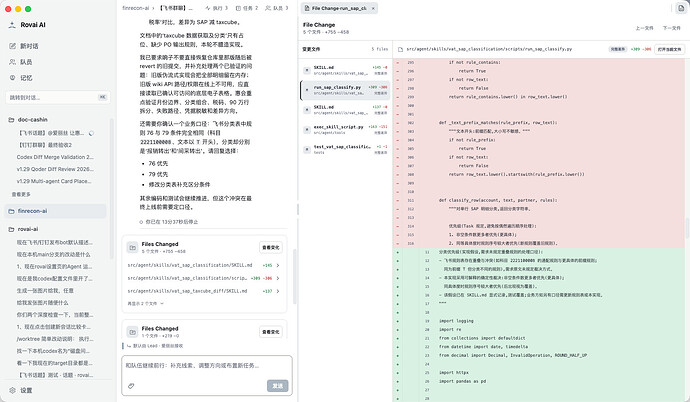This screenshot has width=690, height=402.
Task: Click 默认由 Lead 接收 recipient line
Action: (155, 346)
